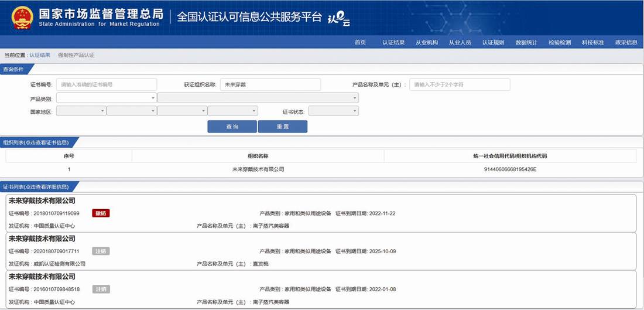Click the red 撤销 status badge
The width and height of the screenshot is (644, 310).
click(101, 213)
